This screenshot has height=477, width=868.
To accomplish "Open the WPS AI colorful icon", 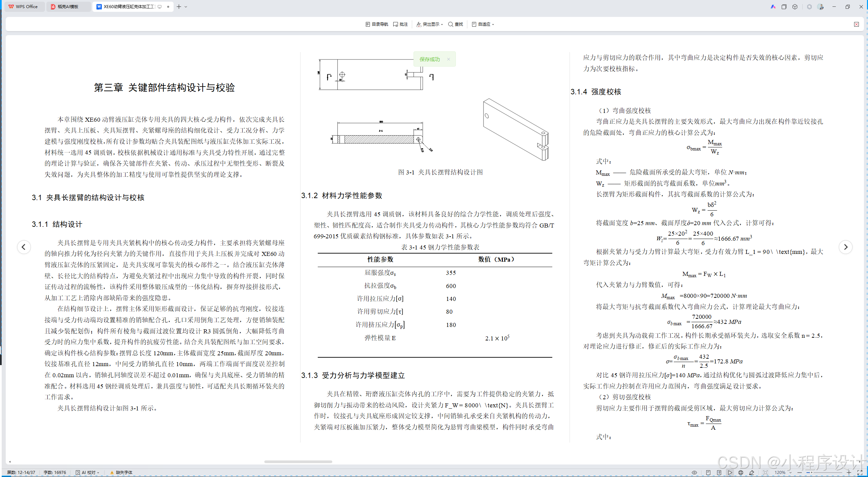I will click(x=773, y=6).
